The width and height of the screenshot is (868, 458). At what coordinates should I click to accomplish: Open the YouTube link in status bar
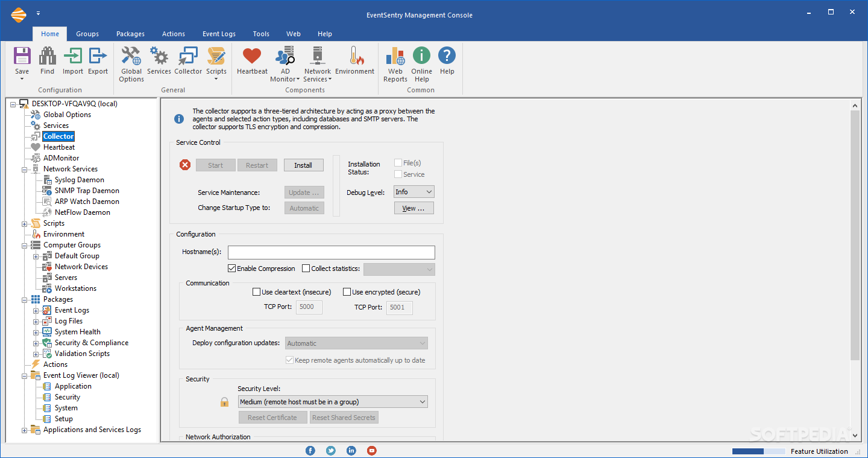372,451
